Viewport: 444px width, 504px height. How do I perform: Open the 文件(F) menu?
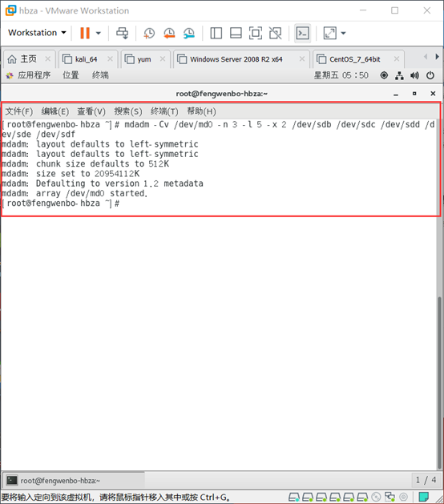click(x=19, y=111)
